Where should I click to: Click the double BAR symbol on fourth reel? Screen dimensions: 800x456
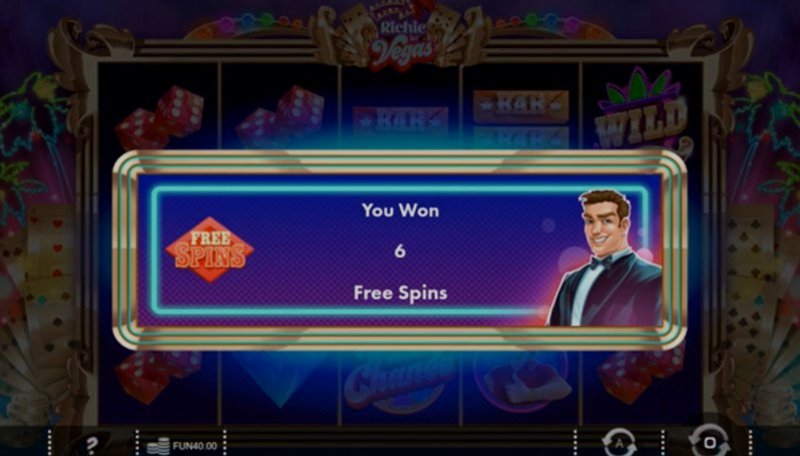pos(521,119)
